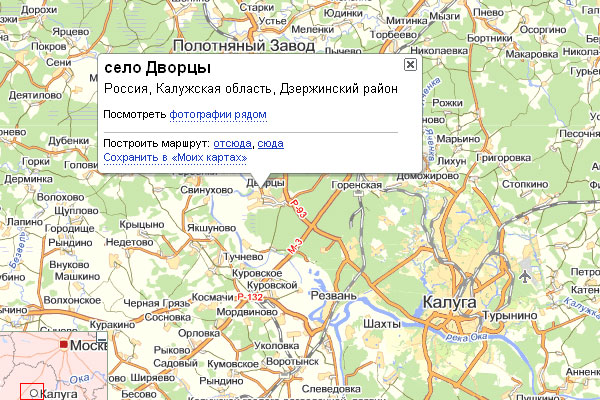Click the Деятилово label
Viewport: 600px width, 400px height.
coord(35,95)
